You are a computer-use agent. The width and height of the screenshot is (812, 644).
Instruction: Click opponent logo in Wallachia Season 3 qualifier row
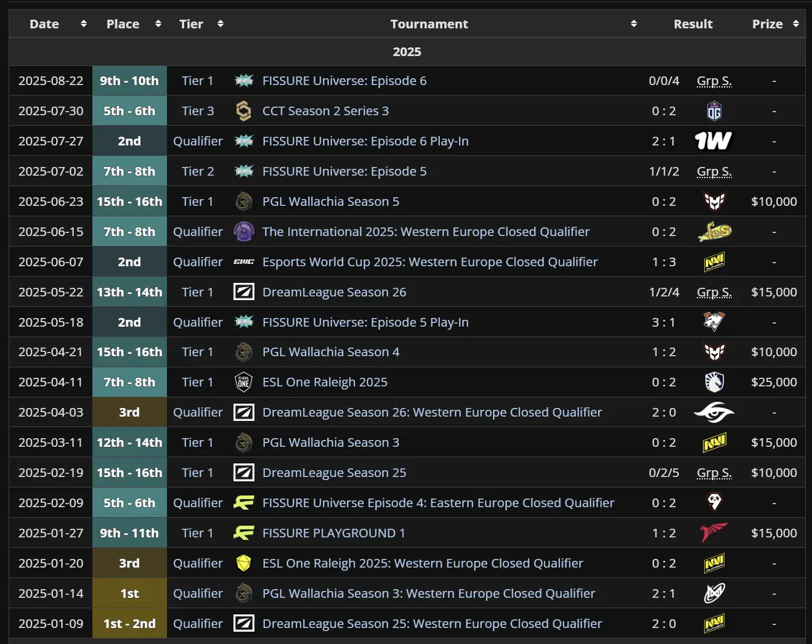coord(714,593)
